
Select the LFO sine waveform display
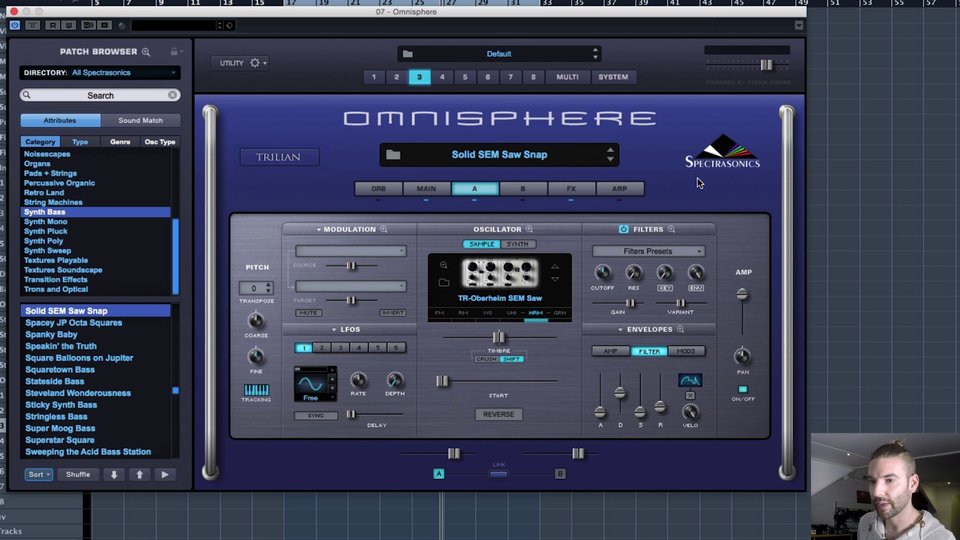point(311,384)
